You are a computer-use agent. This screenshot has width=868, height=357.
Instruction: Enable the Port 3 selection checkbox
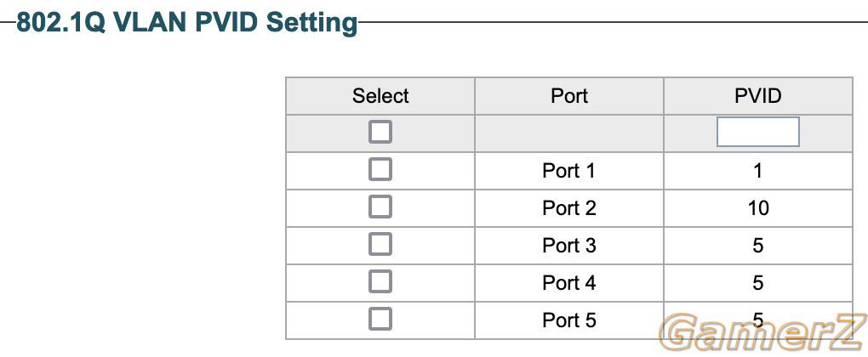(x=380, y=244)
